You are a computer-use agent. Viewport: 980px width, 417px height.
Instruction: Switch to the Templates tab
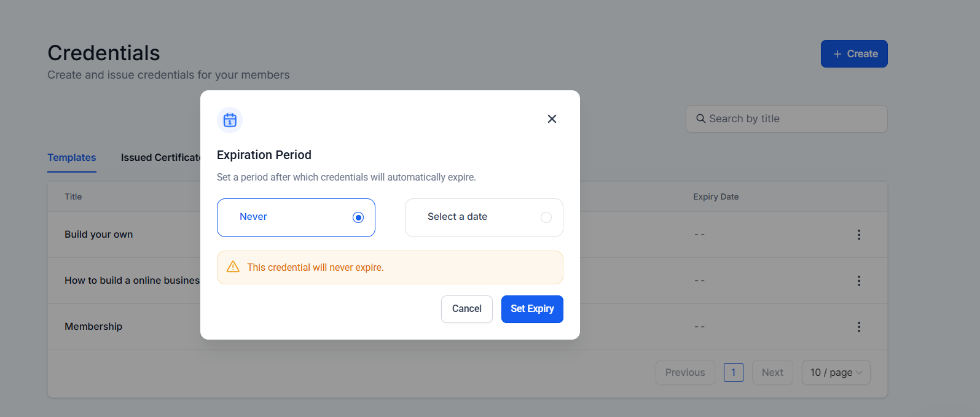point(72,158)
